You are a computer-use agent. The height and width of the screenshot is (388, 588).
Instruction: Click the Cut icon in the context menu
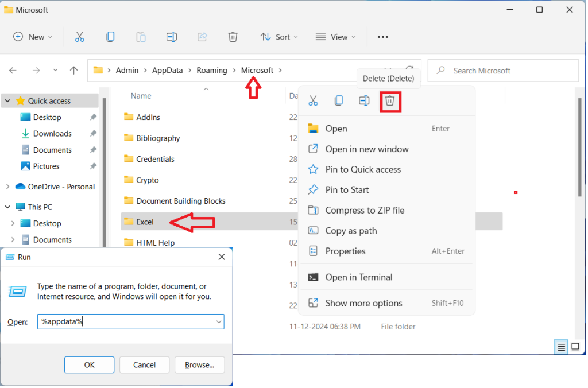pos(313,100)
